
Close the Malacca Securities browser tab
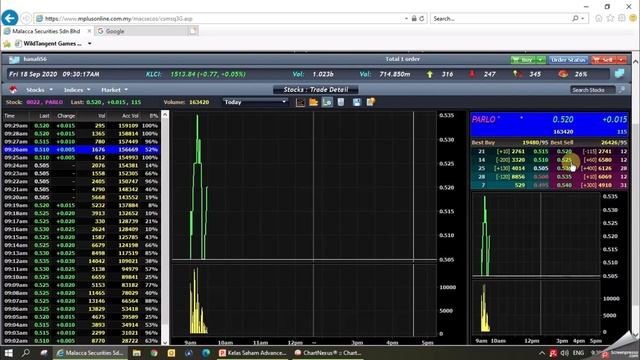coord(89,31)
